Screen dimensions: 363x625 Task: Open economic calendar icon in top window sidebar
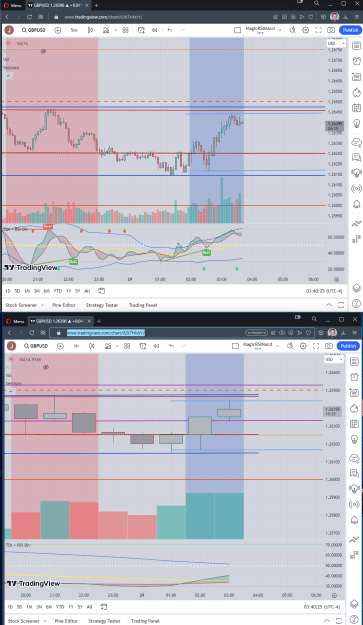356,108
